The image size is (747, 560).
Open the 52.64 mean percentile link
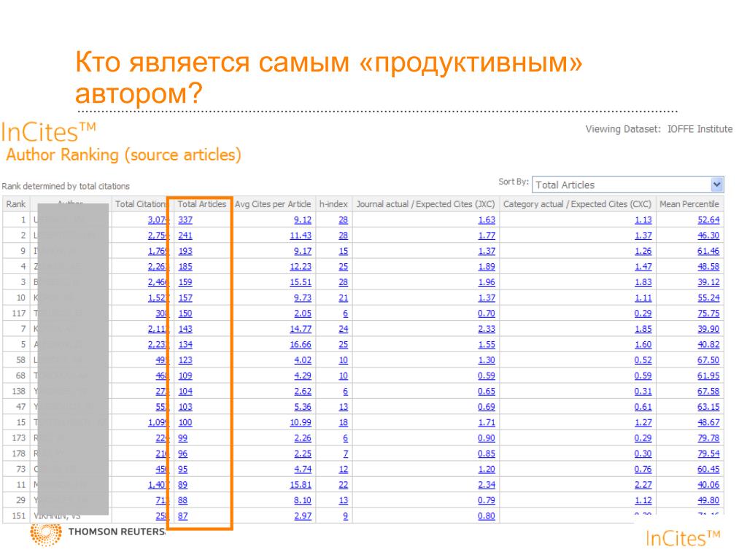tap(708, 220)
